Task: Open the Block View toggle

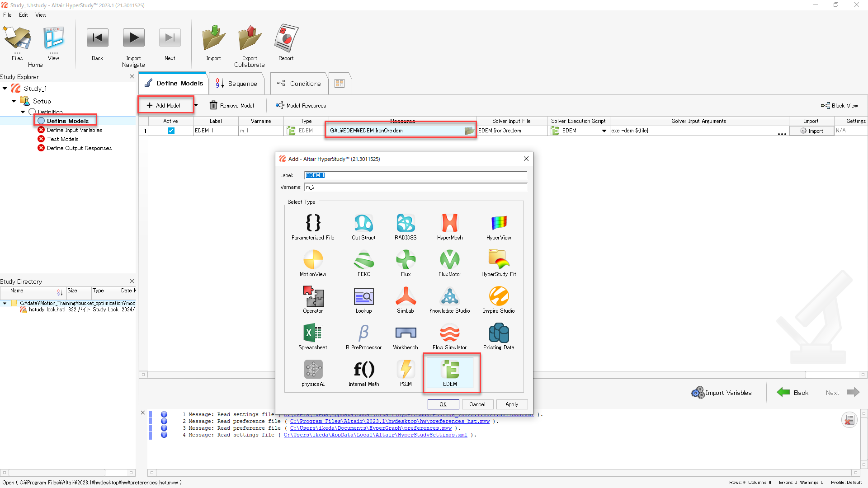Action: click(x=839, y=105)
